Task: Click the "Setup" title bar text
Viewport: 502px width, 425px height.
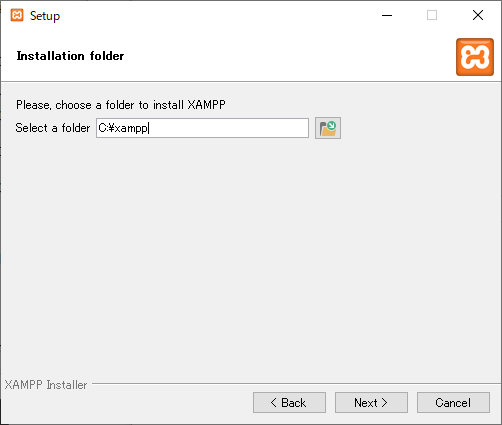Action: point(45,16)
